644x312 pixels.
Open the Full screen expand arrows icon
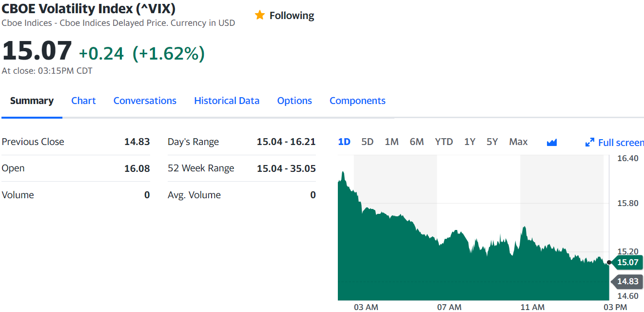[x=589, y=143]
